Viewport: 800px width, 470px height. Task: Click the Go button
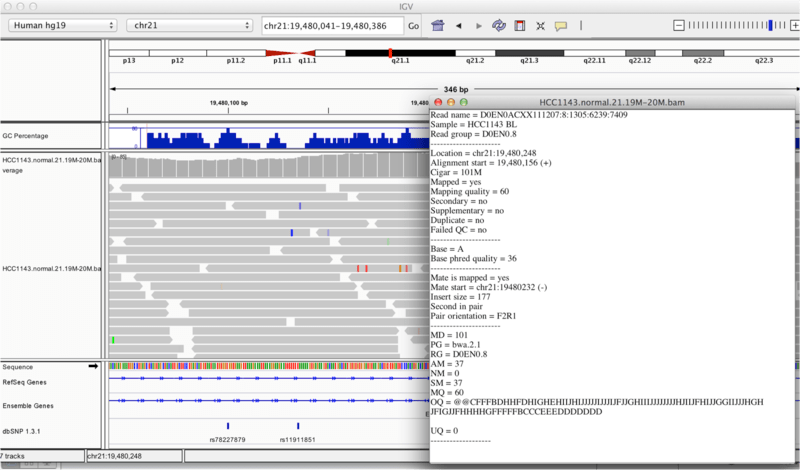[413, 26]
